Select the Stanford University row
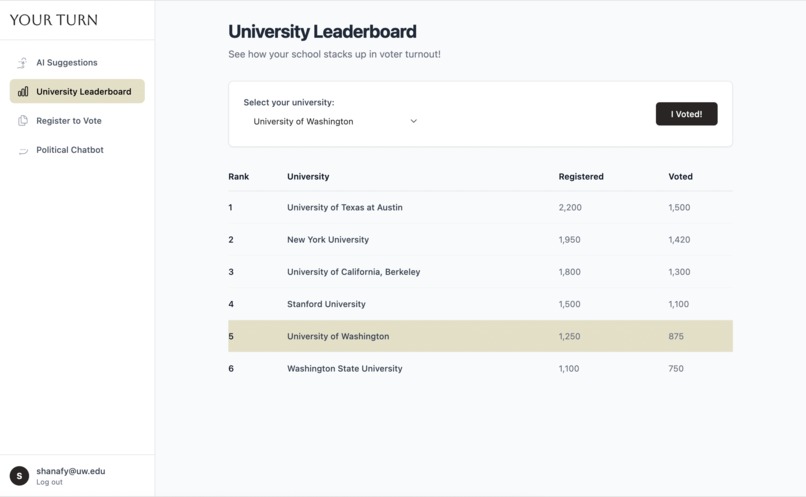 click(x=480, y=304)
